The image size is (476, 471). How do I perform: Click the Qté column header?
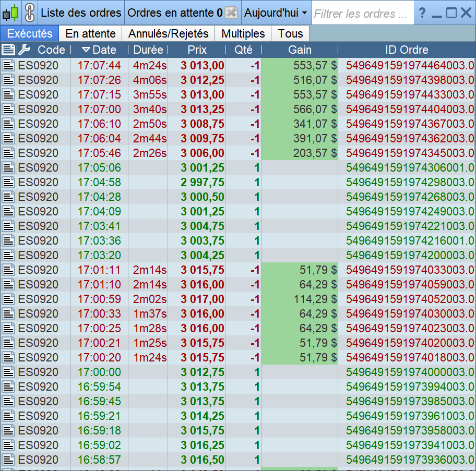point(243,50)
